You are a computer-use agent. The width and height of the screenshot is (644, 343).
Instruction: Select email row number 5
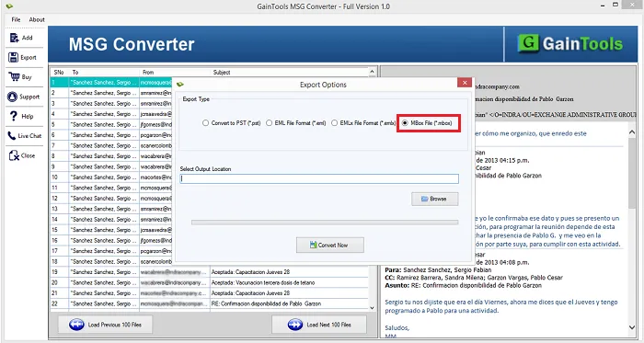[111, 124]
